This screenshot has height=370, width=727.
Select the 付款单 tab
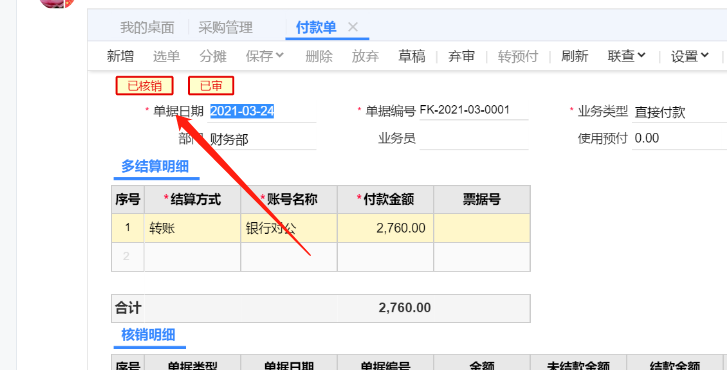316,27
